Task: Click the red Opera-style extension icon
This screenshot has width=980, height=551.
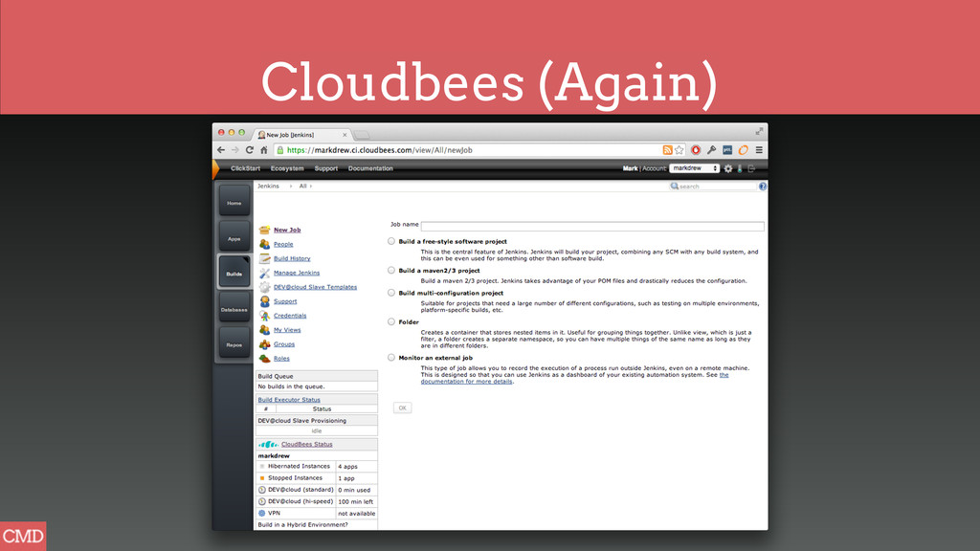Action: point(696,150)
